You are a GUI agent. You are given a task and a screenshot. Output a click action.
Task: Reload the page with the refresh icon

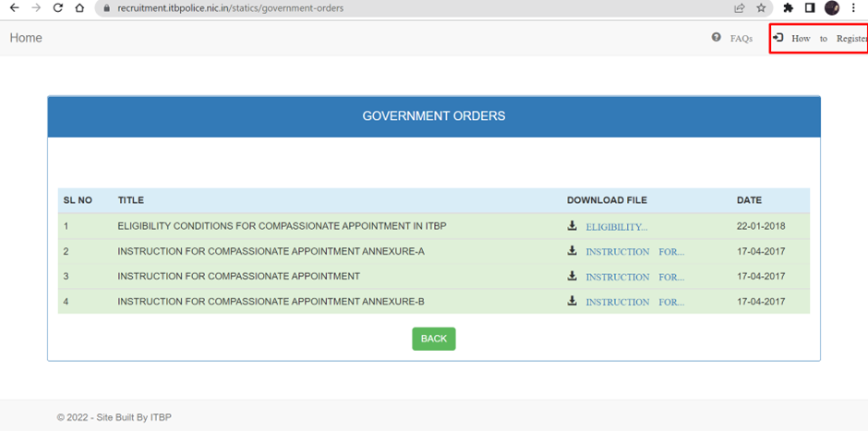point(58,8)
